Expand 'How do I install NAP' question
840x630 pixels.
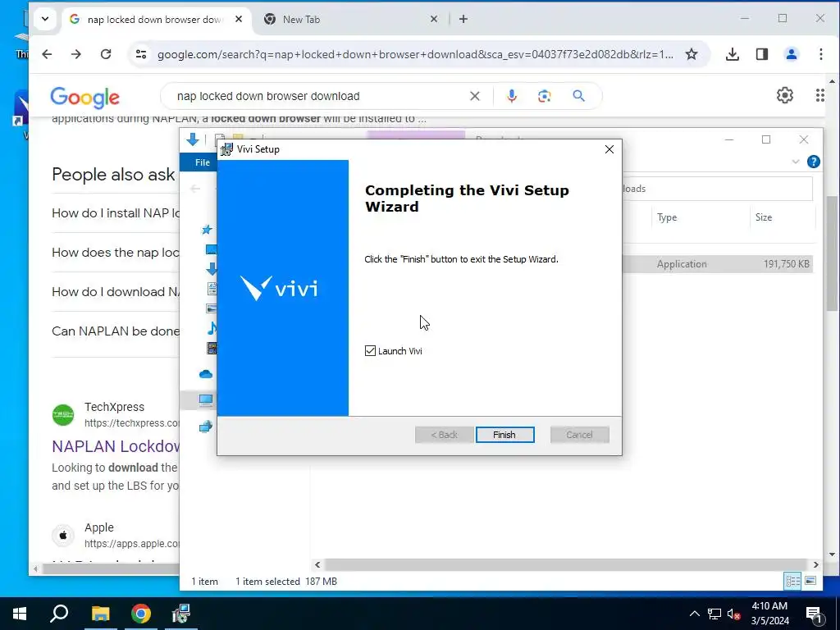(116, 213)
